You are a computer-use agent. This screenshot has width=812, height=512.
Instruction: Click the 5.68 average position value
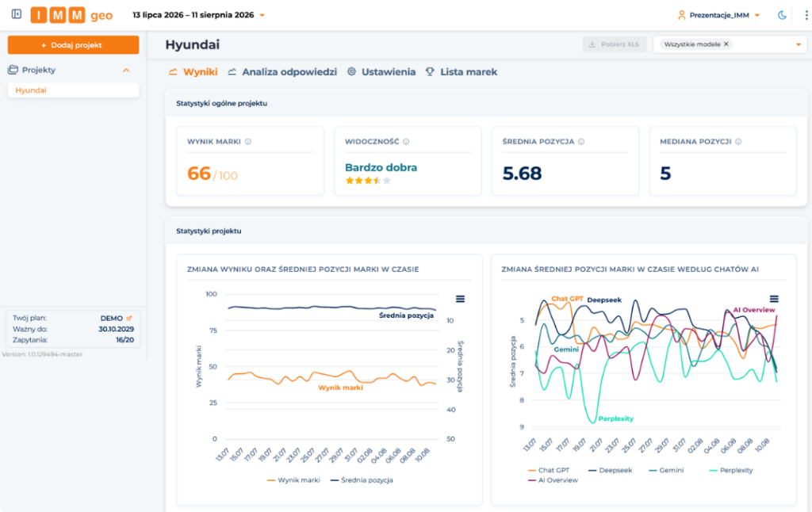(x=522, y=174)
